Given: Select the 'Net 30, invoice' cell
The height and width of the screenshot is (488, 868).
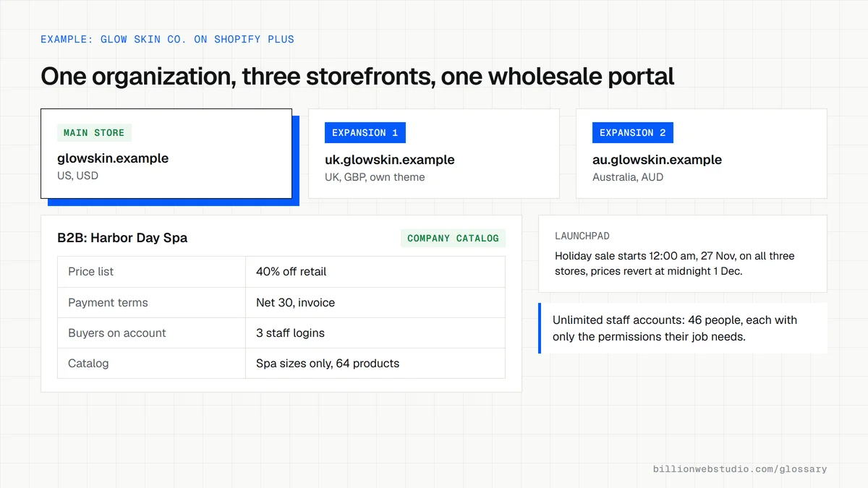Looking at the screenshot, I should click(375, 302).
